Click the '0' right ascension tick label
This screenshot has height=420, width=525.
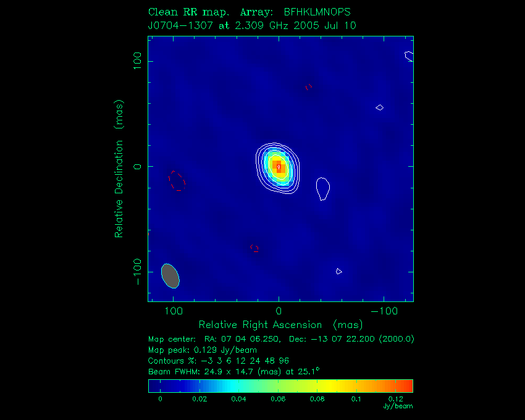tap(279, 311)
